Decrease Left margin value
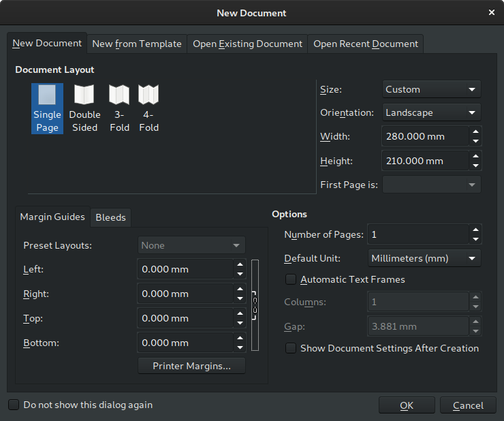This screenshot has height=421, width=504. coord(240,274)
